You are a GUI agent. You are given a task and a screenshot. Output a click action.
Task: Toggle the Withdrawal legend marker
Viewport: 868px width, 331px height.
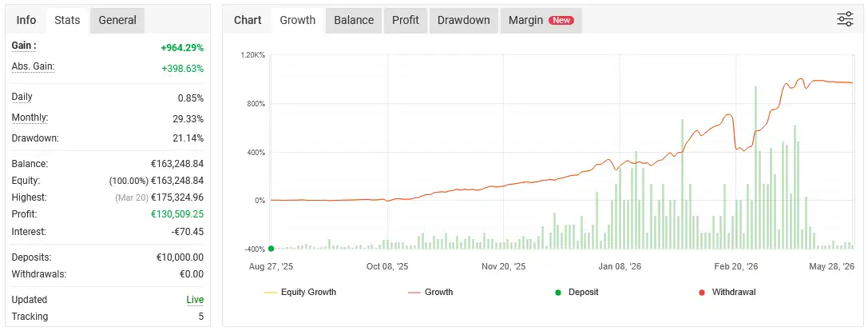[727, 292]
